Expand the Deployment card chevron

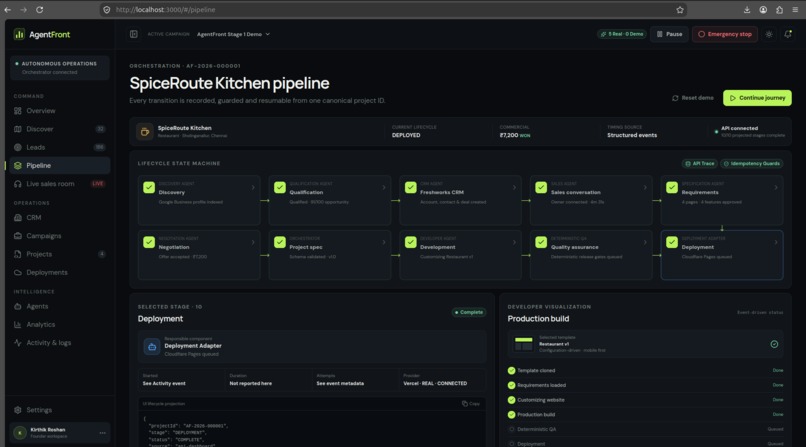[x=776, y=242]
